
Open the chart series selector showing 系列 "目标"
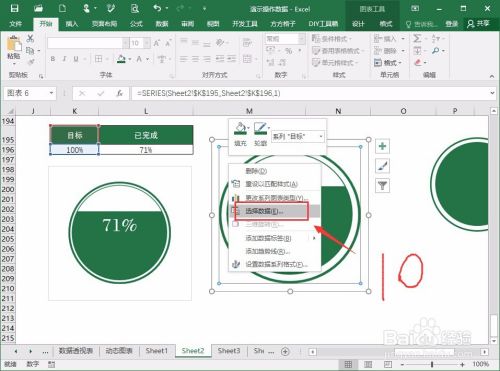coord(298,136)
